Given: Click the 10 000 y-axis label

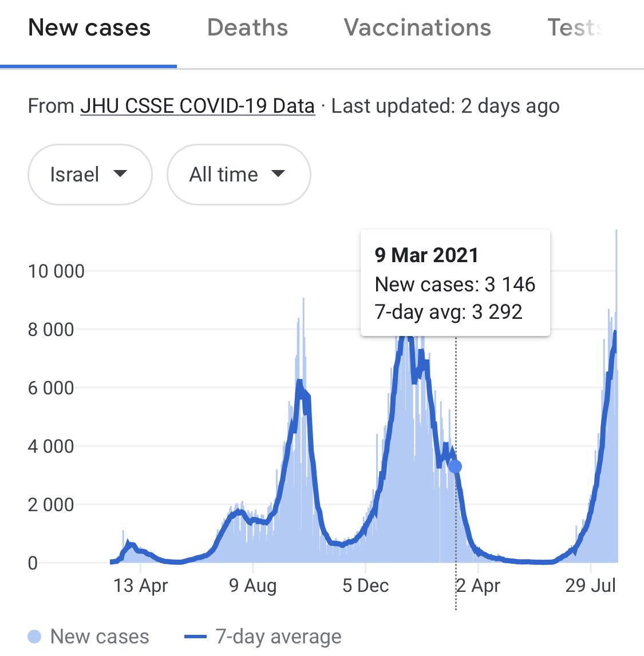Looking at the screenshot, I should (x=56, y=271).
